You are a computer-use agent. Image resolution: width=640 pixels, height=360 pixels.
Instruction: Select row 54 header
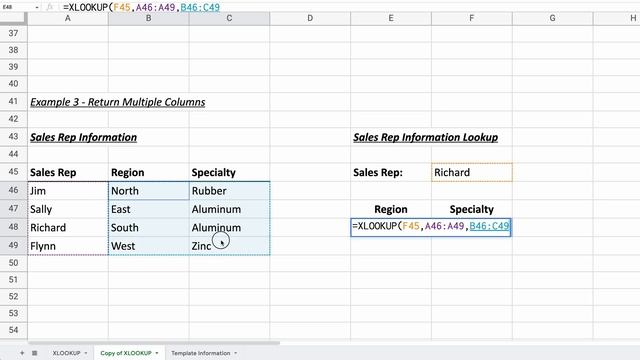pyautogui.click(x=13, y=330)
